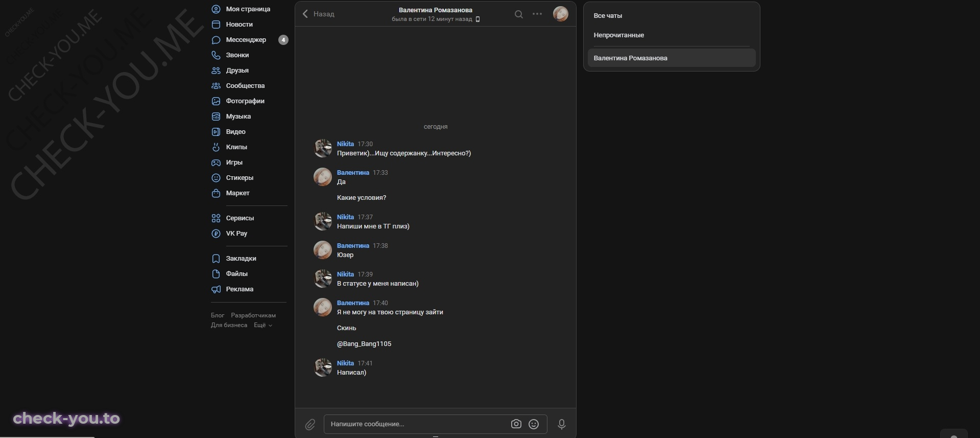Select the message Какие условия?
Viewport: 980px width, 438px height.
pos(362,198)
